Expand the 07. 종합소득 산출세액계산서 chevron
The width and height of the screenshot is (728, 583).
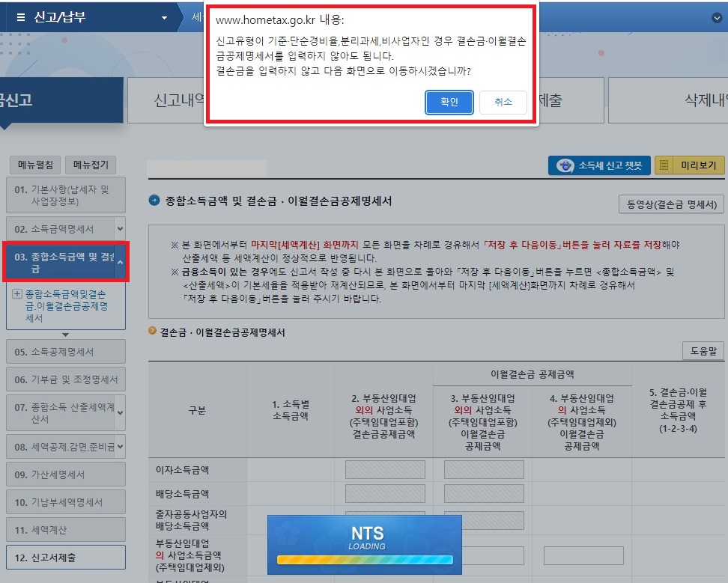click(121, 413)
